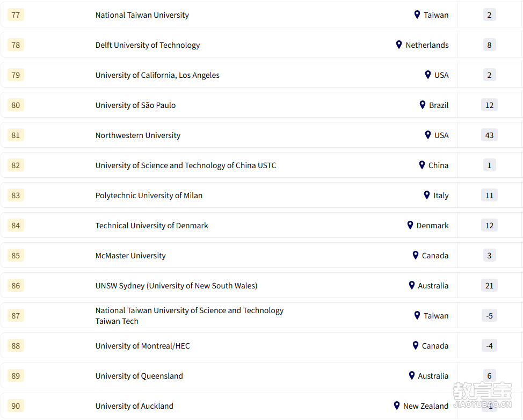Open the Delft University of Technology link
The image size is (523, 420).
tap(148, 45)
